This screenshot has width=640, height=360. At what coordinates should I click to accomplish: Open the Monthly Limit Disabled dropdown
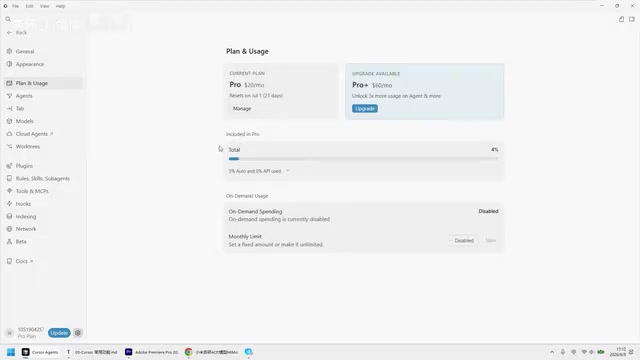coord(462,240)
